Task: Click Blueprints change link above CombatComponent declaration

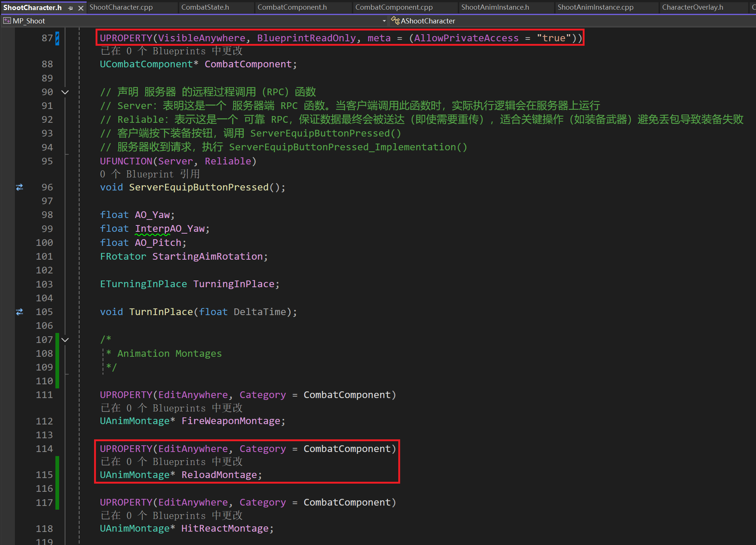Action: 171,51
